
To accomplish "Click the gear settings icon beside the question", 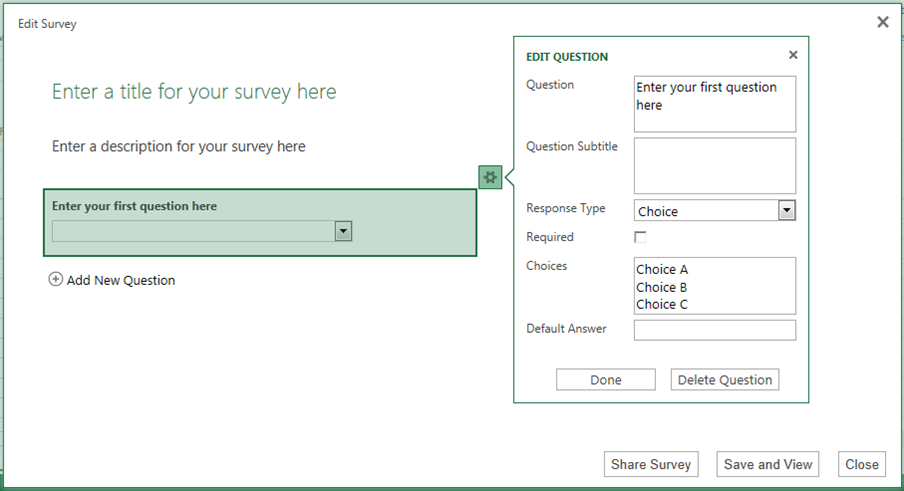I will (x=489, y=177).
